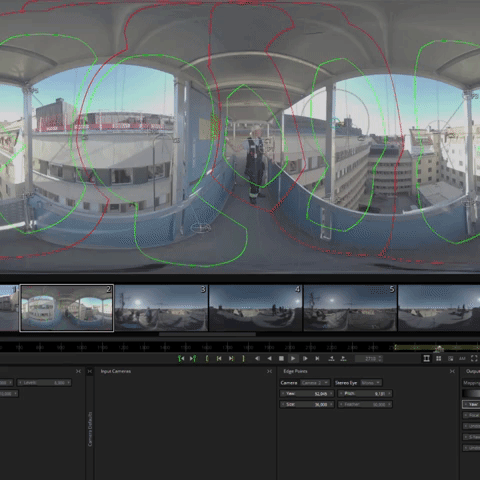The image size is (480, 480).
Task: Collapse the Edge Points panel
Action: click(452, 371)
